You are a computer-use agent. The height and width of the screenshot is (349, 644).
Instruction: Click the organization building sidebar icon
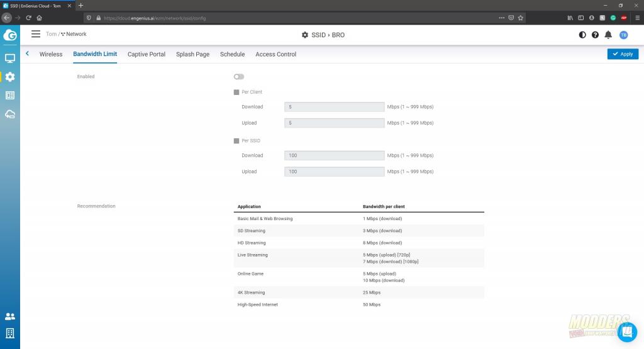9,333
